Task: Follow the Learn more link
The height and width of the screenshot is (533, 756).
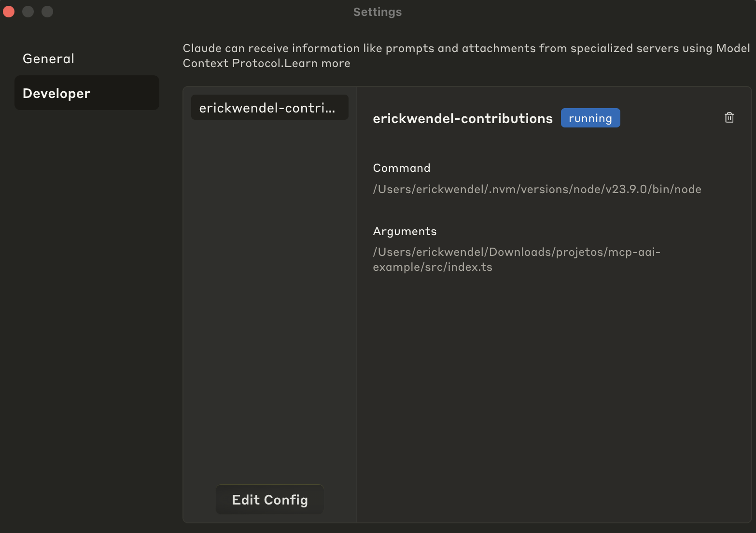Action: 318,64
